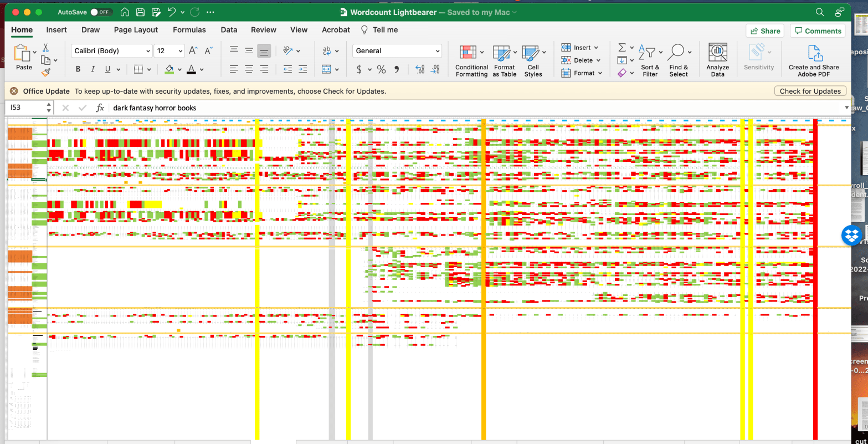Click the Analyze Data icon
This screenshot has width=868, height=444.
click(x=717, y=61)
